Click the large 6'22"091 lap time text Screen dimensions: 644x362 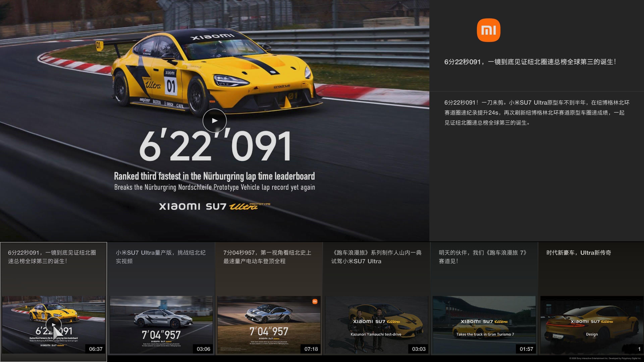[x=215, y=146]
